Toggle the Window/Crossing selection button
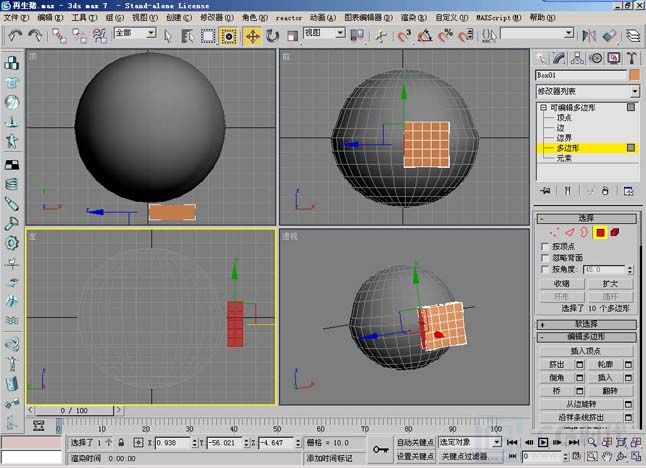646x468 pixels. (x=229, y=36)
